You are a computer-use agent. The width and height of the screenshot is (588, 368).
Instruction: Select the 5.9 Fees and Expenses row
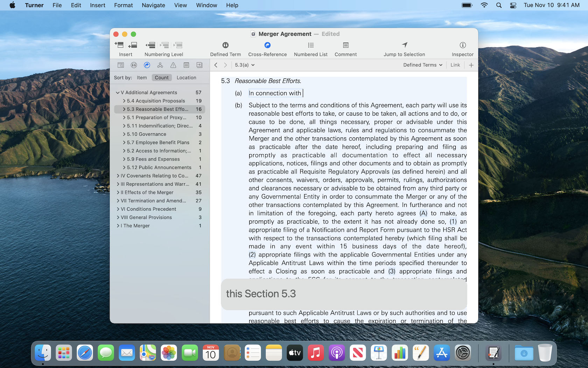(160, 159)
